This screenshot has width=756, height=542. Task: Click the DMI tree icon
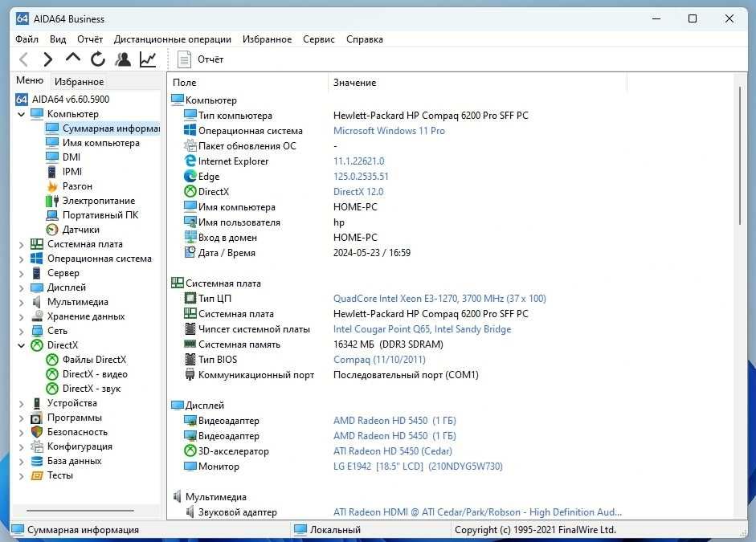click(x=52, y=157)
